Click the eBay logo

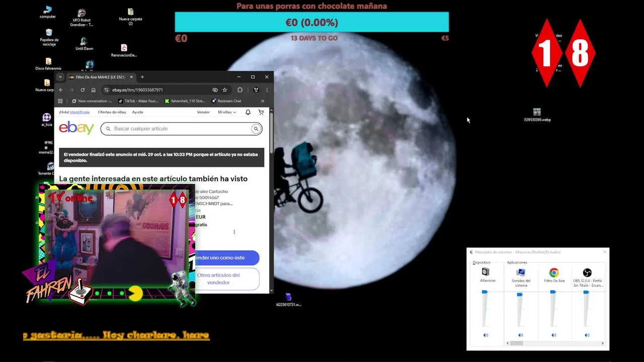[76, 128]
